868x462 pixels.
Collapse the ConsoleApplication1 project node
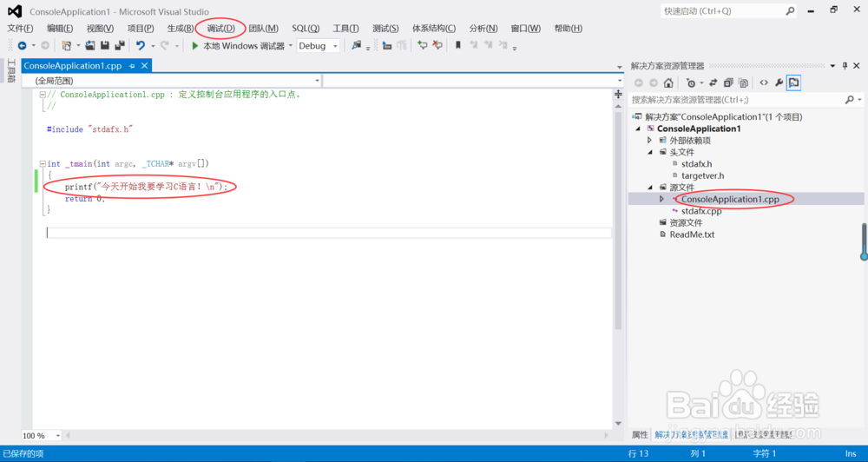638,129
